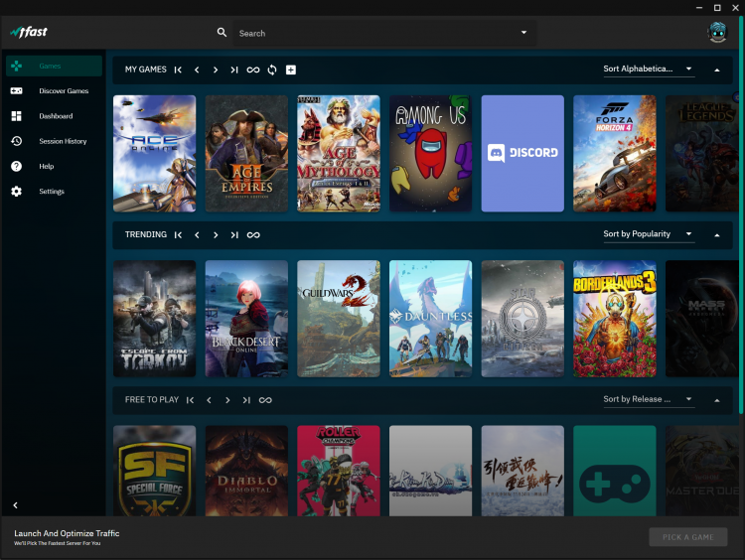Jump to last page of Trending

(234, 235)
